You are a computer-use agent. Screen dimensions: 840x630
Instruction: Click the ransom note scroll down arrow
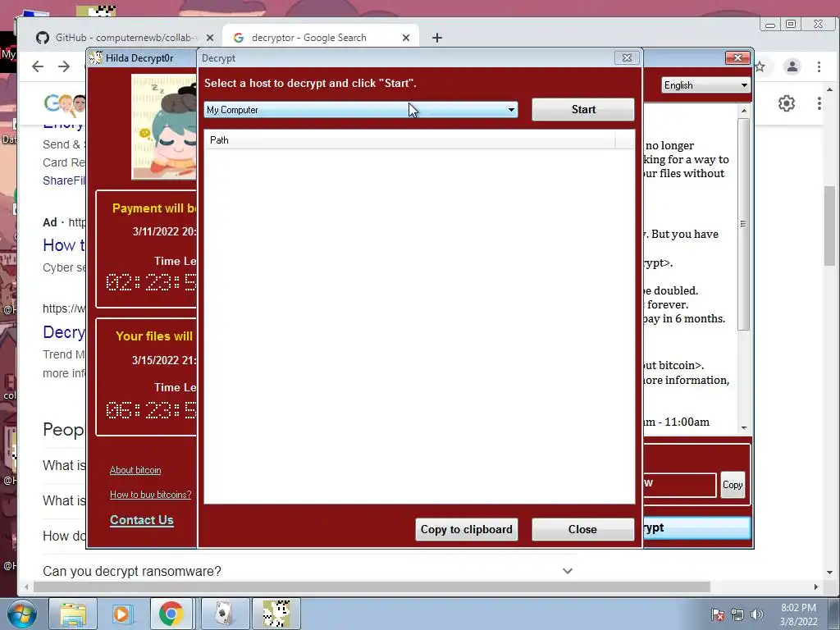(743, 427)
